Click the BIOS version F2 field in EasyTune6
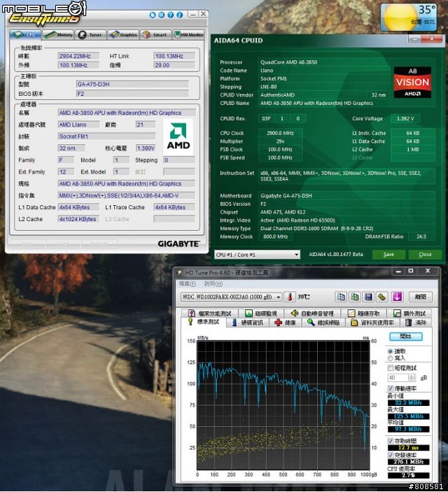 pos(132,94)
